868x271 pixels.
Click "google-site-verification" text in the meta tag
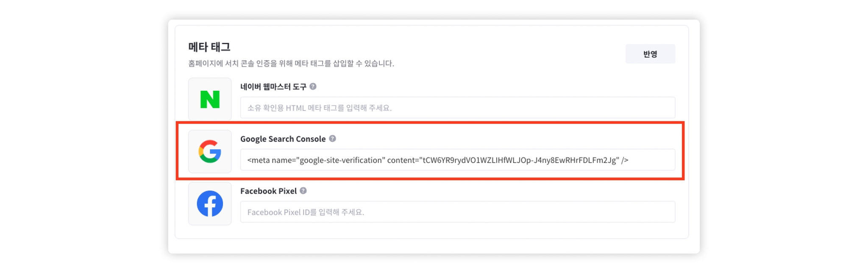click(x=342, y=160)
